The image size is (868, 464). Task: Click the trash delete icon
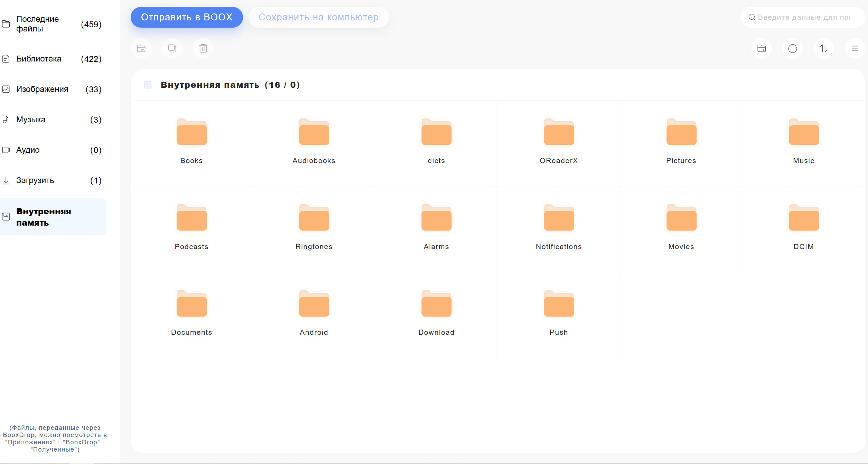pos(203,48)
